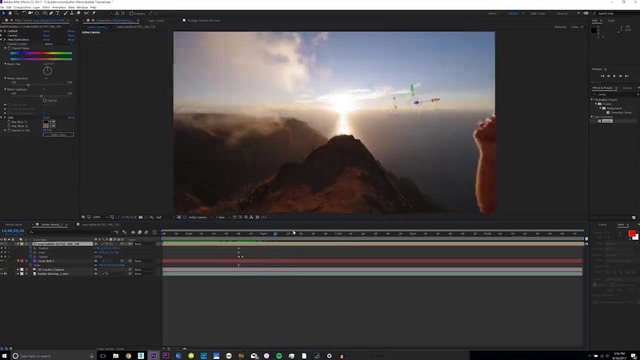Select the Roto Brush tool
Viewport: 640px width, 360px height.
(x=86, y=13)
